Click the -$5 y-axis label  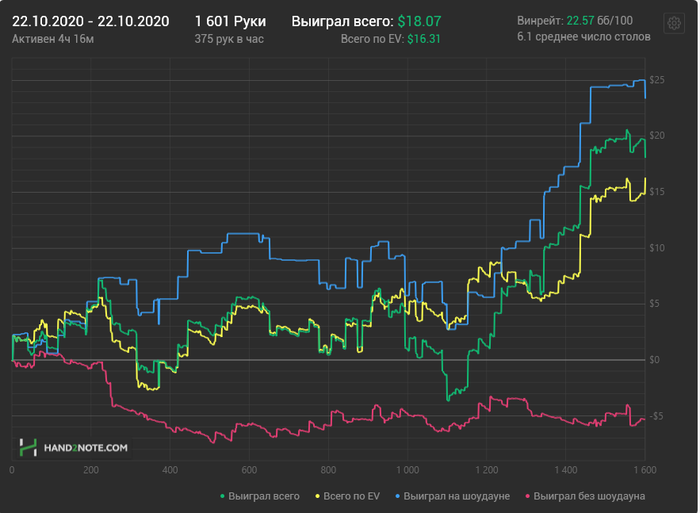(x=656, y=417)
